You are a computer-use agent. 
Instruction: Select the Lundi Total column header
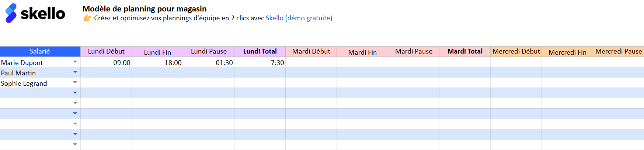point(260,51)
